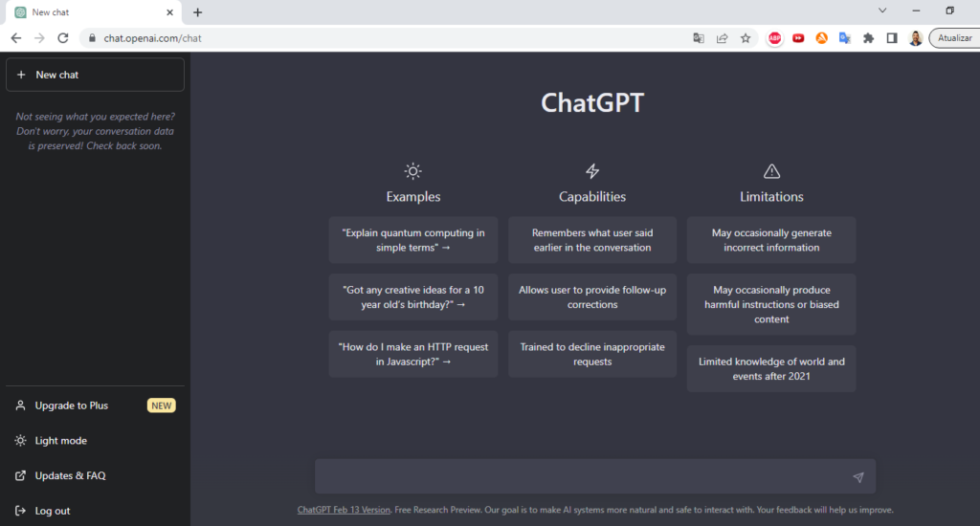Open Upgrade to Plus in sidebar
Screen dimensions: 980x526
point(95,405)
